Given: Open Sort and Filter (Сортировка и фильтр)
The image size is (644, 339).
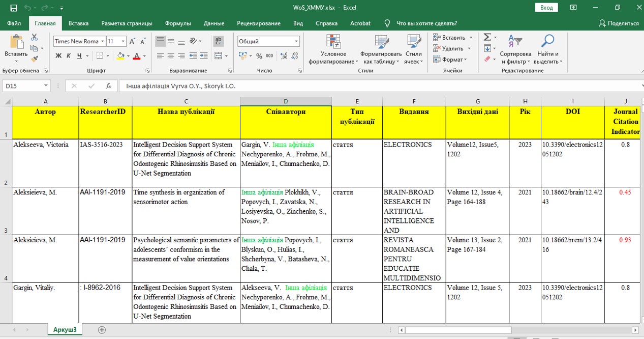Looking at the screenshot, I should tap(515, 50).
